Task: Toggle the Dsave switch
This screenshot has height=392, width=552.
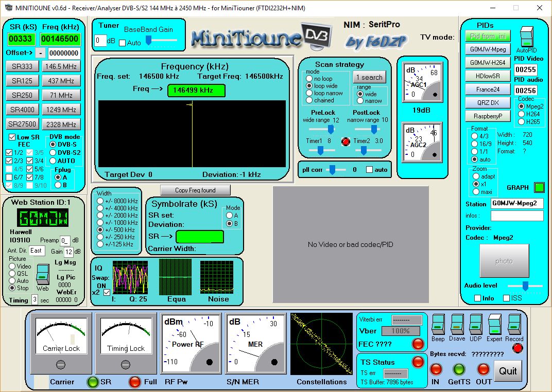Action: 457,324
